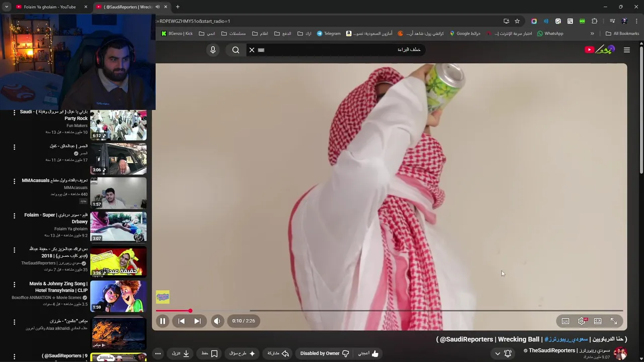
Task: Open WhatsApp bookmark
Action: click(550, 34)
